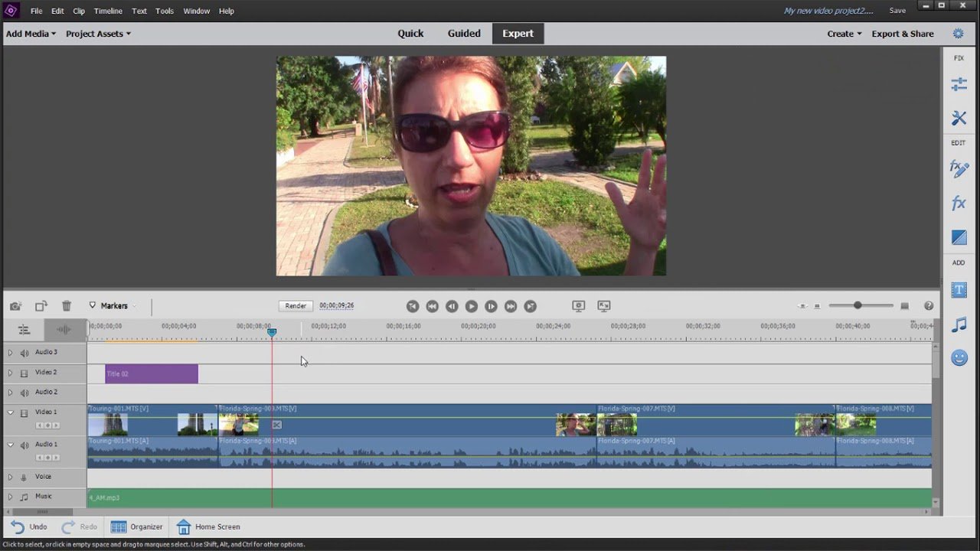Mute the Audio 3 track speaker

point(24,353)
